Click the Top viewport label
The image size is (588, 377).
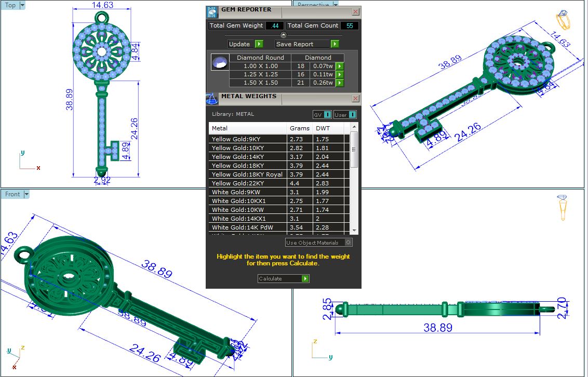tap(10, 5)
